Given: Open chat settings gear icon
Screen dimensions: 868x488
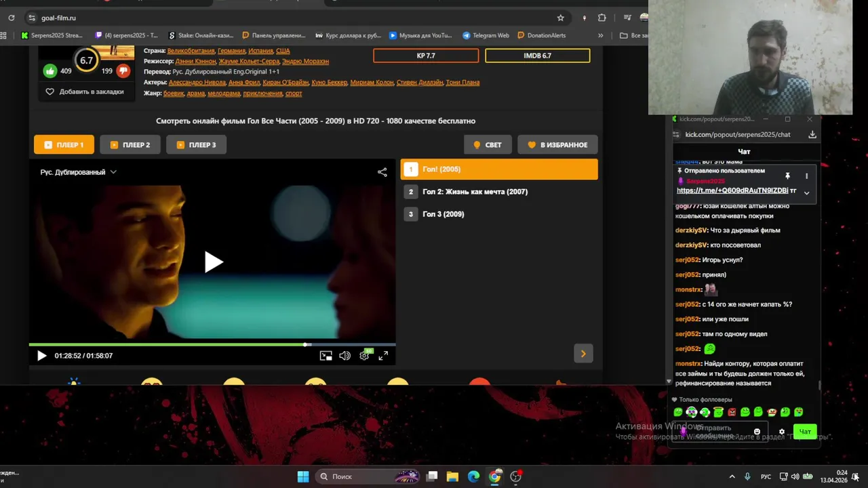Looking at the screenshot, I should [x=782, y=432].
